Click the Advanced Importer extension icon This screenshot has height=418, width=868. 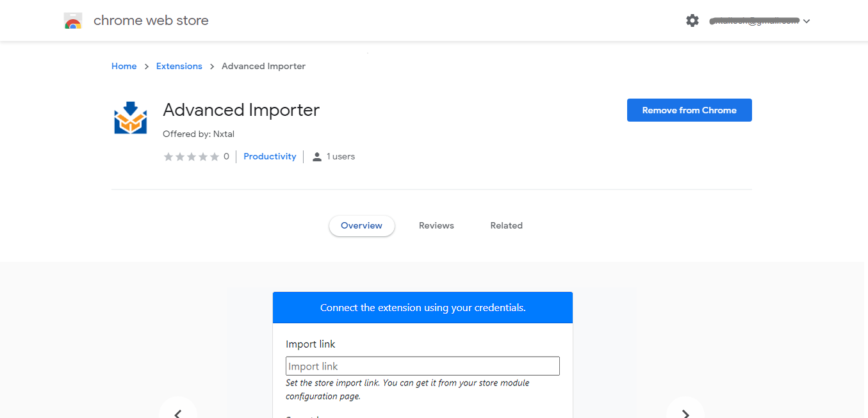pos(131,118)
